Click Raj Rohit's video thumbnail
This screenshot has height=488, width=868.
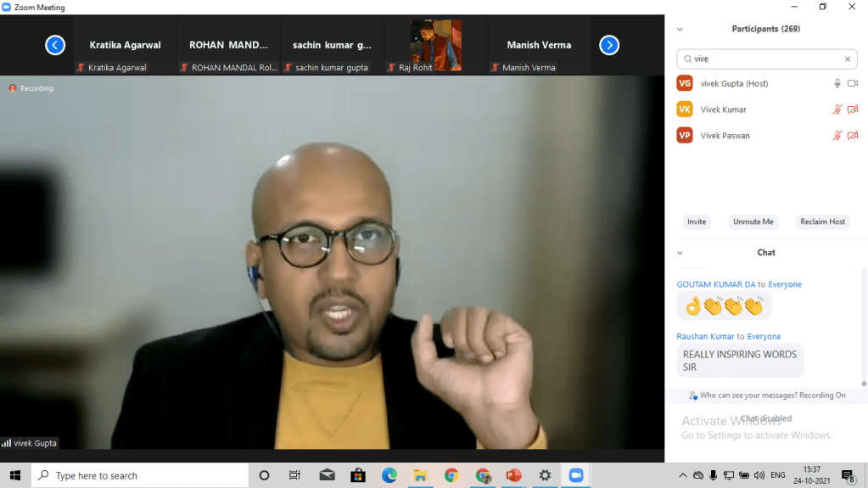436,46
